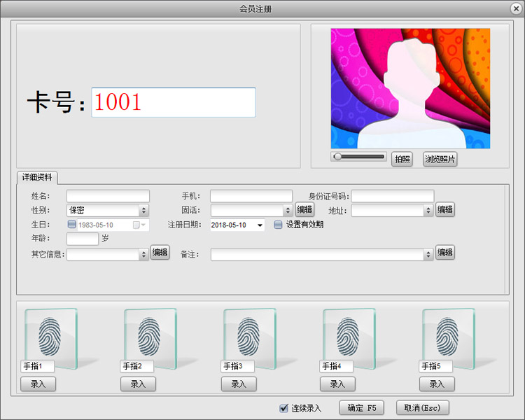Close the 会员注册 dialog window

click(516, 8)
